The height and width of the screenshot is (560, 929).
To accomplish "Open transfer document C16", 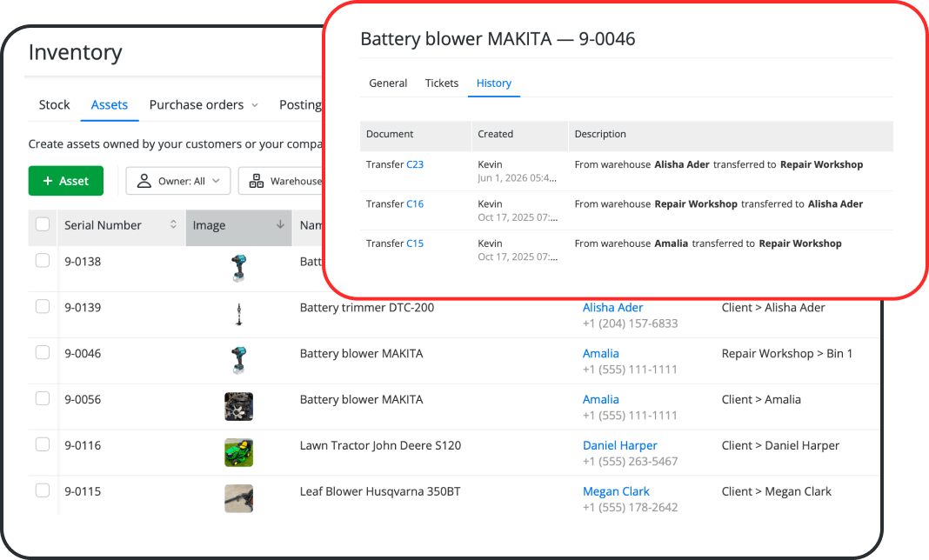I will tap(415, 203).
